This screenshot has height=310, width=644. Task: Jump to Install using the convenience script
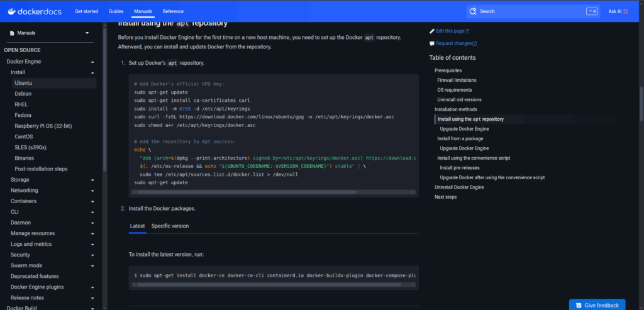pyautogui.click(x=474, y=158)
